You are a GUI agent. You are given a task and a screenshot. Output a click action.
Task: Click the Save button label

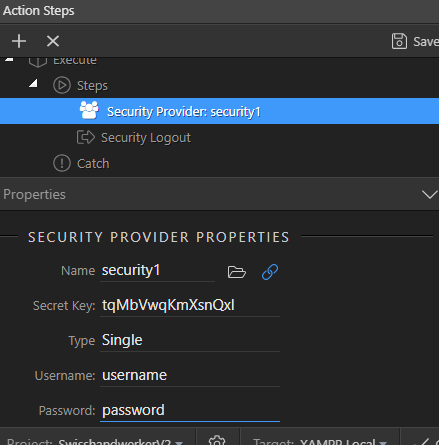pos(426,42)
